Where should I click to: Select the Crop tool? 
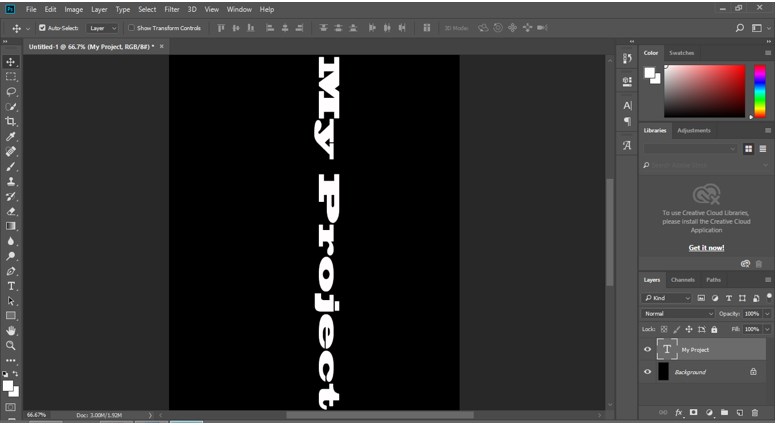pyautogui.click(x=10, y=121)
